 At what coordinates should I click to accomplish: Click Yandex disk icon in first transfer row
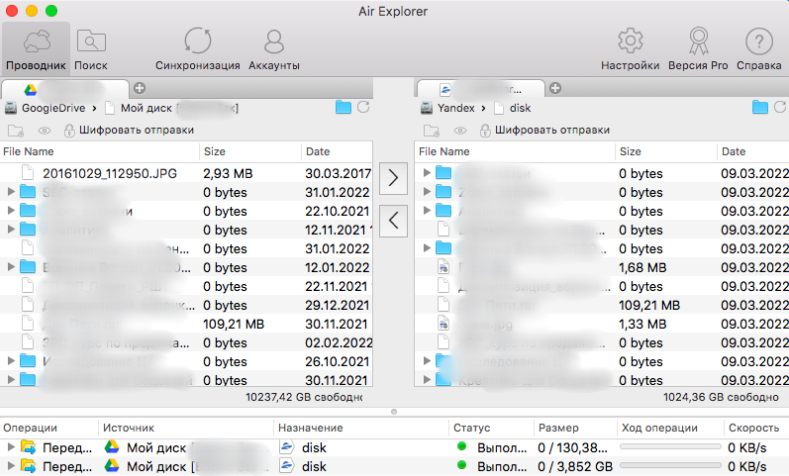pos(287,447)
